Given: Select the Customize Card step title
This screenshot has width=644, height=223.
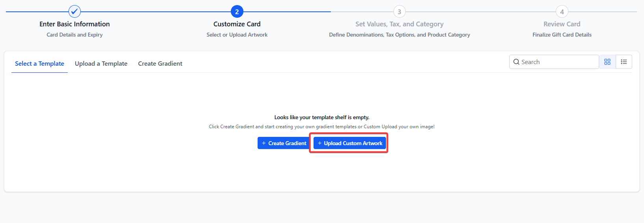Looking at the screenshot, I should 237,24.
